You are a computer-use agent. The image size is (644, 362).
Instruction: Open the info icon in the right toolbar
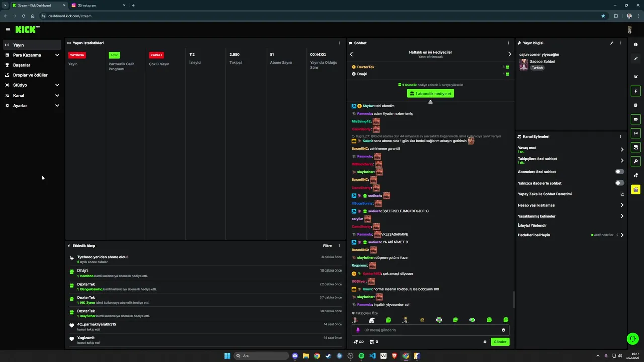pos(636,45)
